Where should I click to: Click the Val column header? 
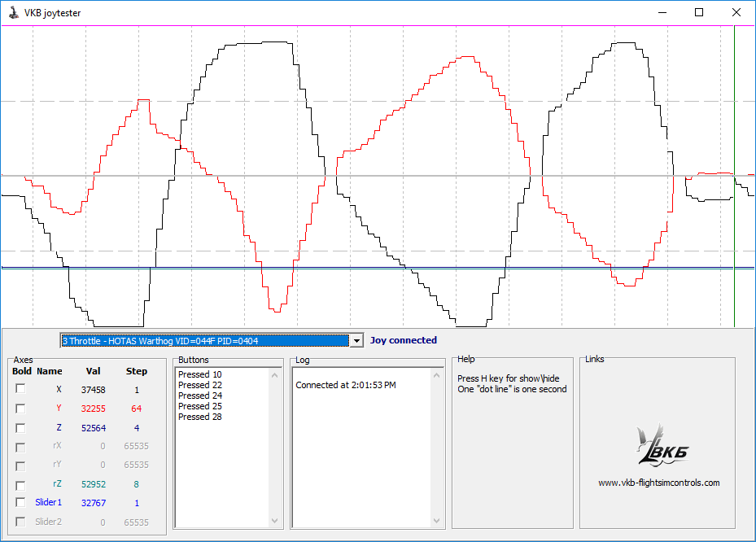click(x=93, y=371)
